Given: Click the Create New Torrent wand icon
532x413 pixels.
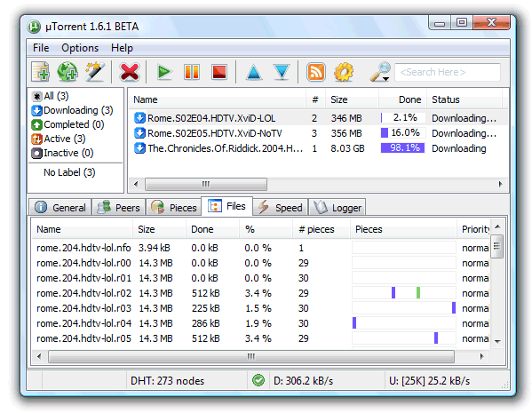Looking at the screenshot, I should tap(95, 72).
